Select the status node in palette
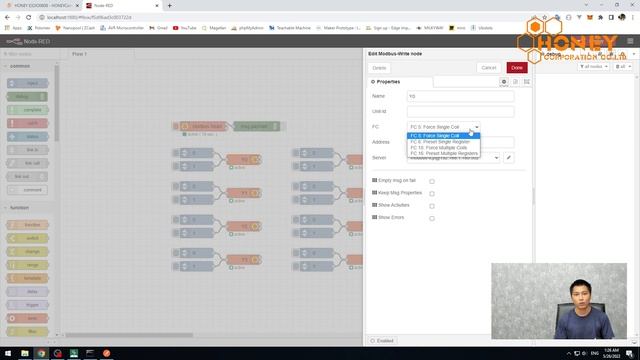 point(28,137)
